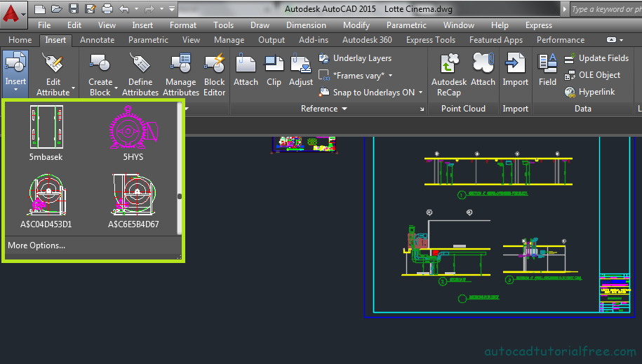Click the Field icon
The width and height of the screenshot is (642, 364).
[547, 62]
